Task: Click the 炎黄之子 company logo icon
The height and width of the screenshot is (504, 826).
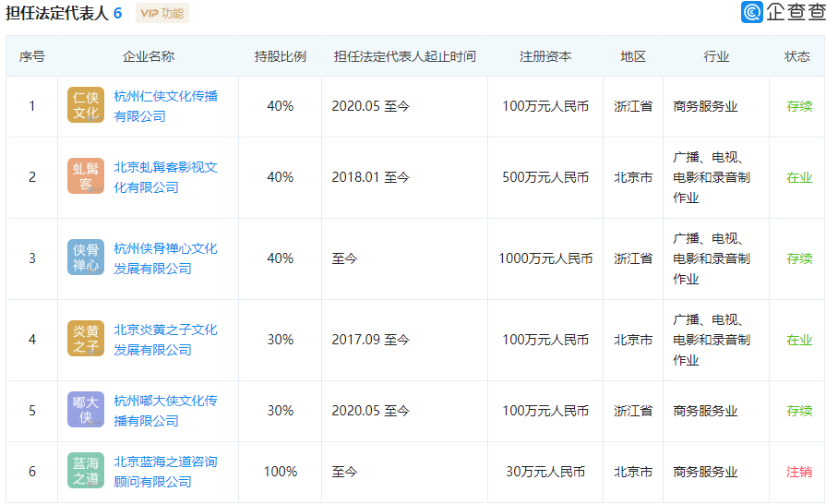Action: click(85, 339)
